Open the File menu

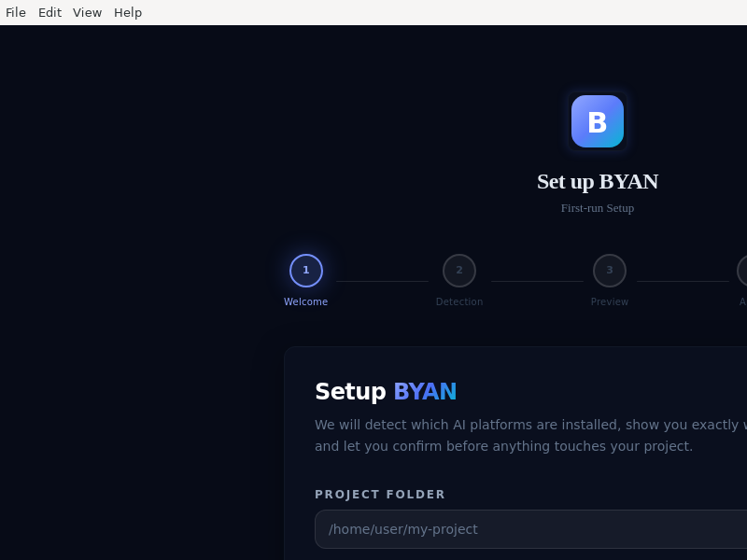point(16,12)
